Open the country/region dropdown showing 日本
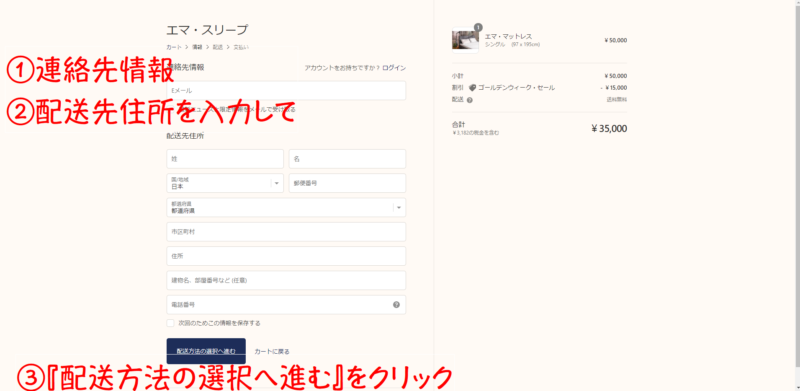 [225, 183]
